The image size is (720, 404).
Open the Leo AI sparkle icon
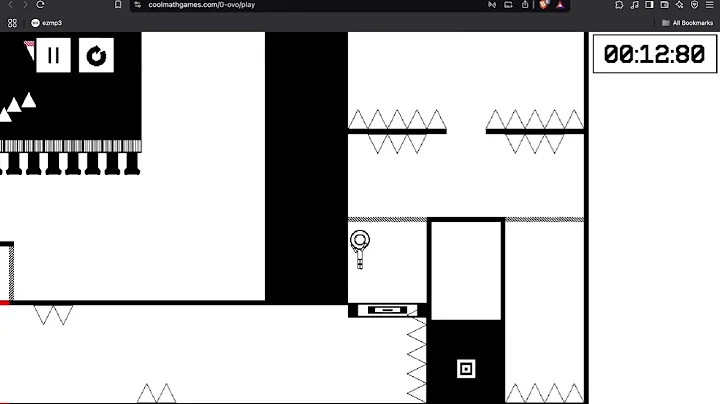[680, 5]
